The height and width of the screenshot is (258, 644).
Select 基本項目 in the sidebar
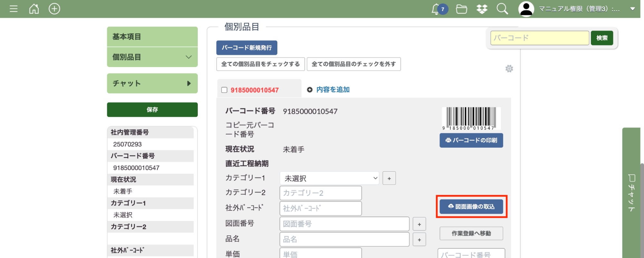pos(152,37)
